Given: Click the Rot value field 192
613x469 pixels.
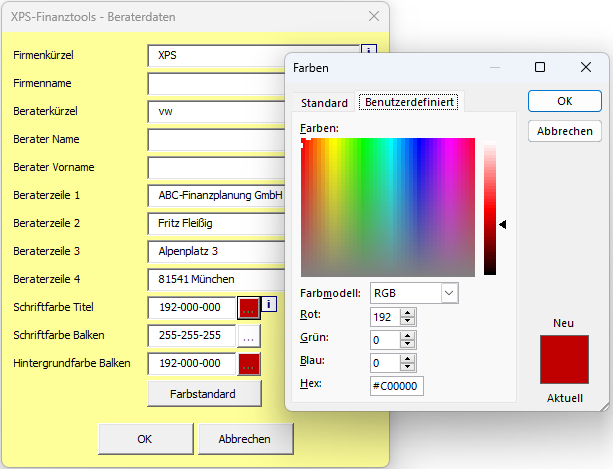Looking at the screenshot, I should tap(385, 317).
